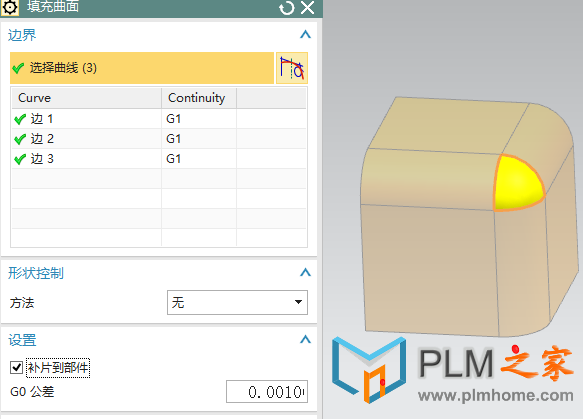The height and width of the screenshot is (419, 583).
Task: Click green checkmark next to 边 3
Action: (20, 159)
